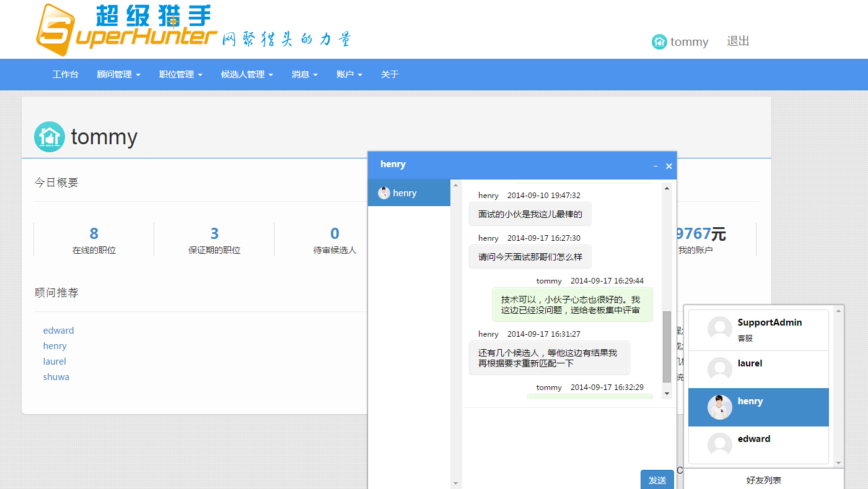Open the 关于 page from the navbar

pyautogui.click(x=389, y=74)
